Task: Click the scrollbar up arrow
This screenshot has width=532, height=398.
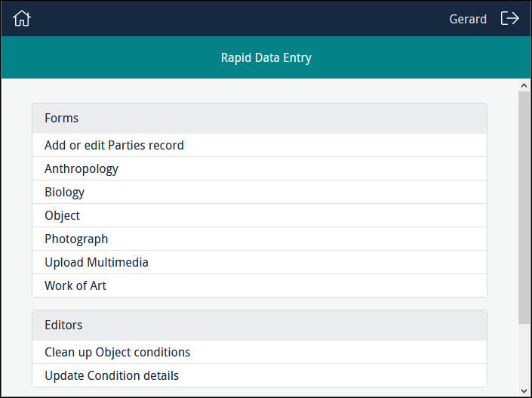Action: (524, 85)
